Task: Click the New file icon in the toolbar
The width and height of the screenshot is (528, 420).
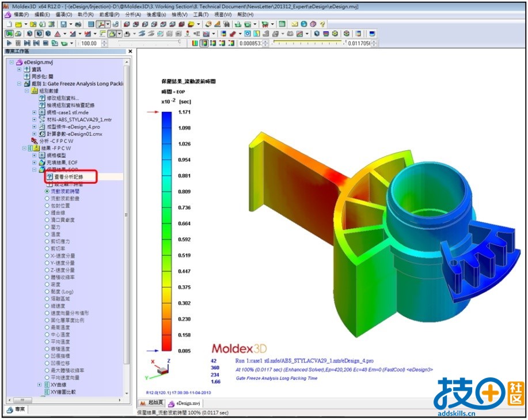Action: 9,24
